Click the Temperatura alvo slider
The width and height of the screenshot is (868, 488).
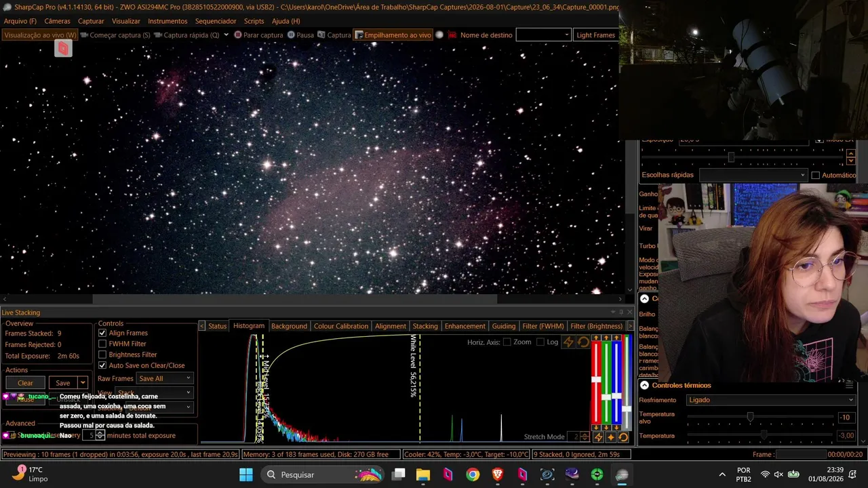point(761,418)
